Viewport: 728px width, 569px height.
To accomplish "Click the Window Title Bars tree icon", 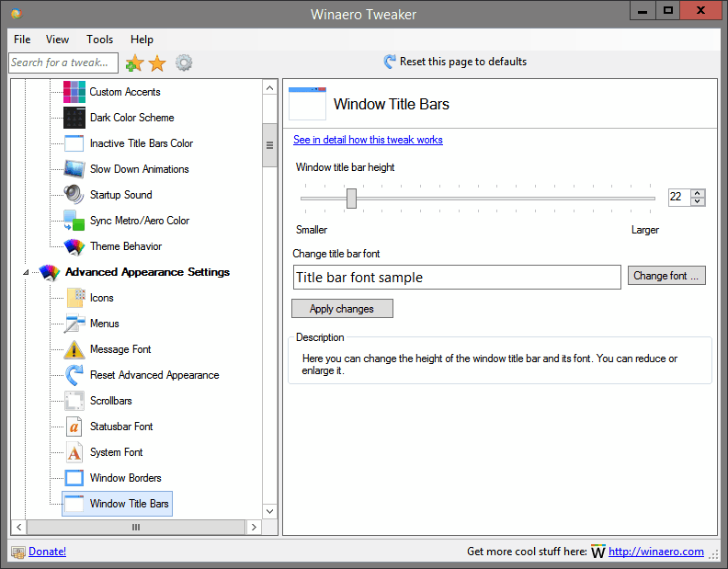I will [x=74, y=504].
